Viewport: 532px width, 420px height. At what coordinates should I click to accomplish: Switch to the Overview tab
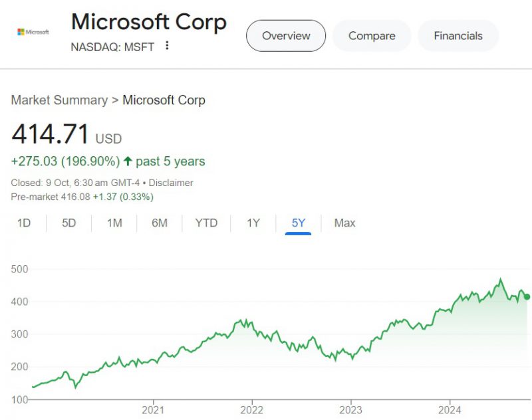coord(286,36)
